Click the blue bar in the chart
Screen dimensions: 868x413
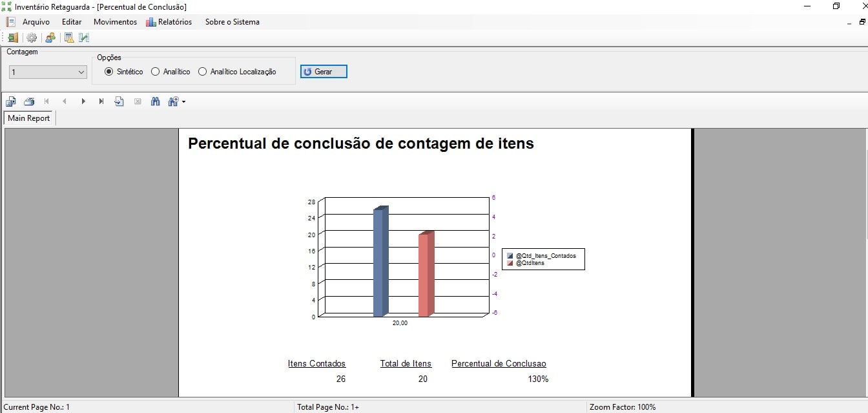[x=380, y=261]
